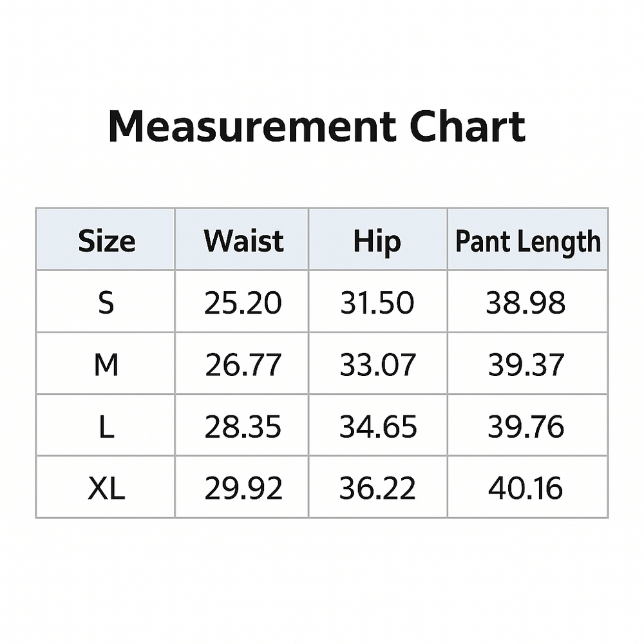Click waist value 26.77
The image size is (644, 644).
243,365
